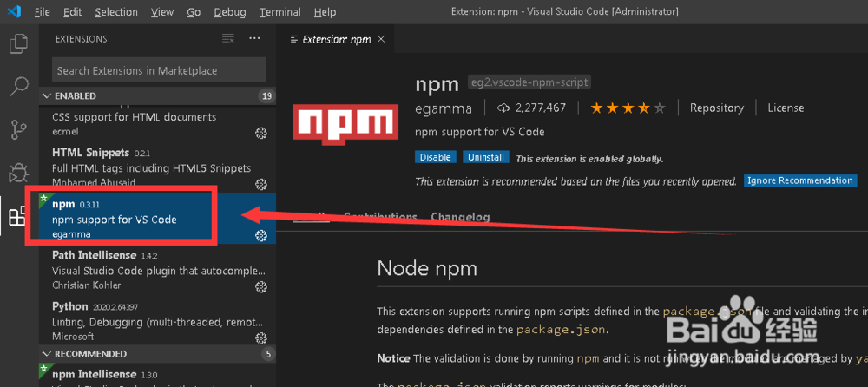Open manage gear for npm extension
Image resolution: width=868 pixels, height=387 pixels.
[260, 236]
